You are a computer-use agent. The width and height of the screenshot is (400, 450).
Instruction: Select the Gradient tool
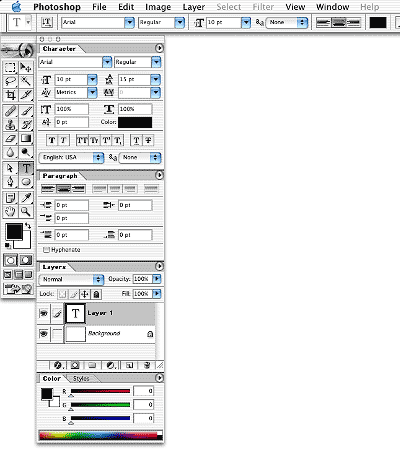(26, 138)
